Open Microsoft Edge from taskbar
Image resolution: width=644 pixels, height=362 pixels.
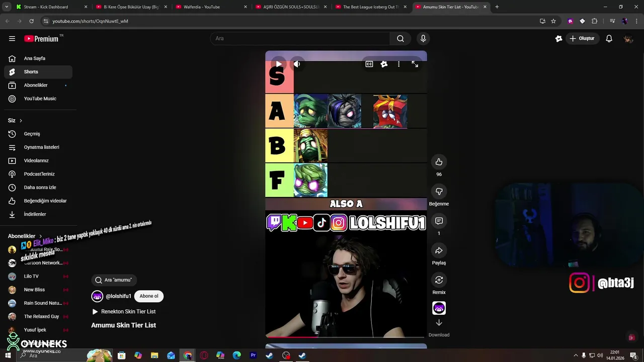coord(236,355)
